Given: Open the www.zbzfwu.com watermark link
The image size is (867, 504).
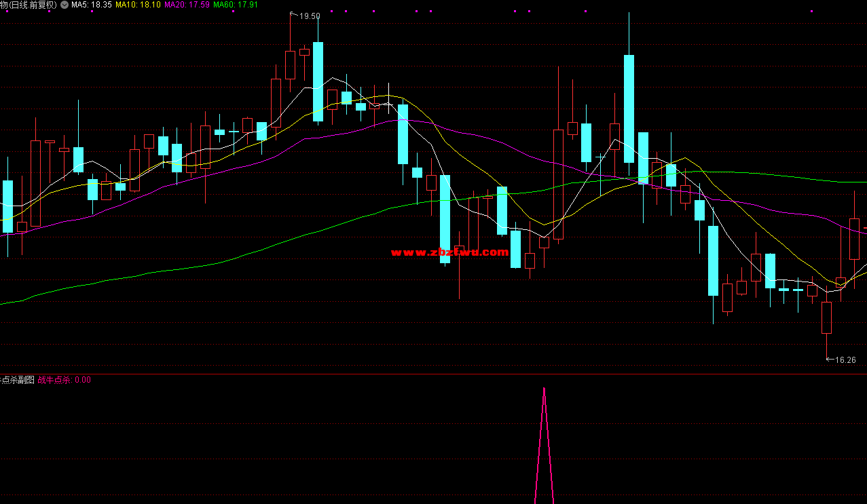Looking at the screenshot, I should [449, 252].
